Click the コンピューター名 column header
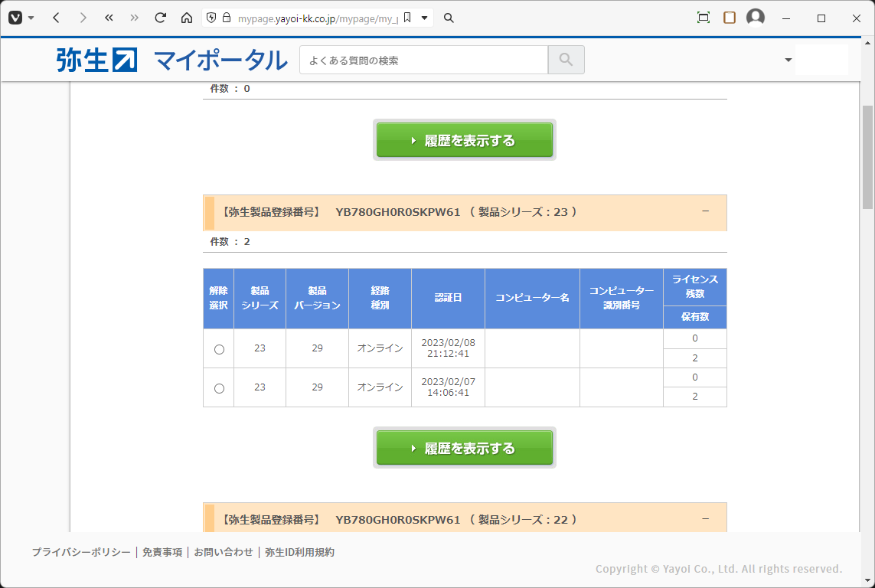The image size is (875, 588). click(532, 298)
